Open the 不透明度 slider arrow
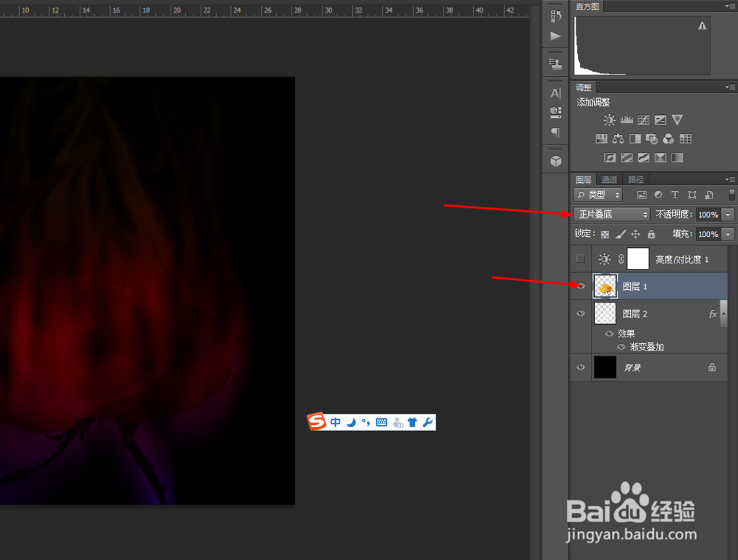738x560 pixels. coord(728,215)
